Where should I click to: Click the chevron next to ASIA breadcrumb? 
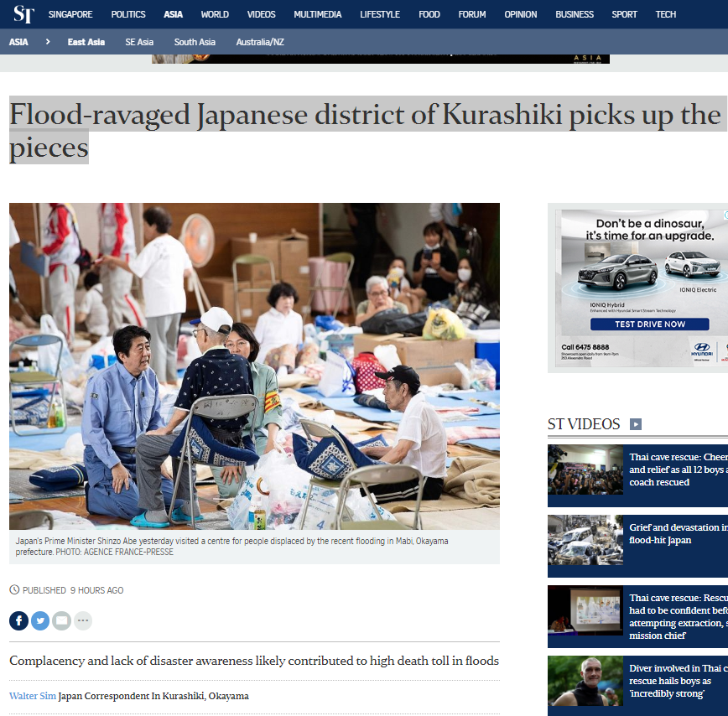pyautogui.click(x=47, y=42)
